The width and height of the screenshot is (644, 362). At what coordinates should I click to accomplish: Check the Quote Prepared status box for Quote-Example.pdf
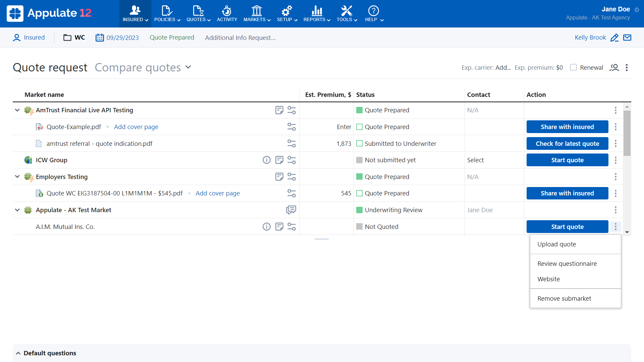pyautogui.click(x=359, y=127)
